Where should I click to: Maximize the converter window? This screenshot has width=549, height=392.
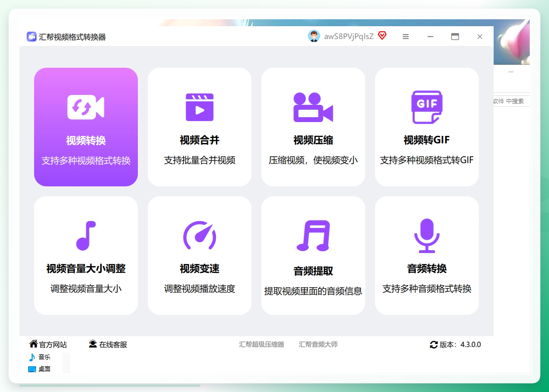click(455, 37)
